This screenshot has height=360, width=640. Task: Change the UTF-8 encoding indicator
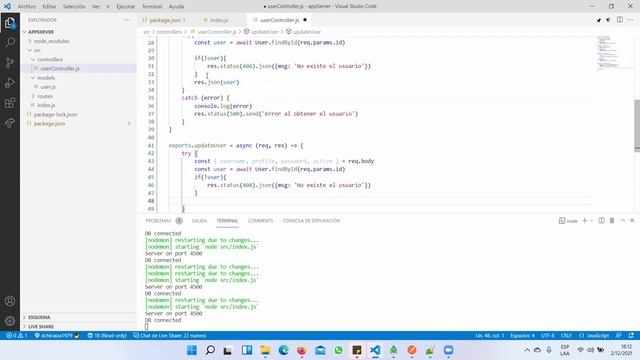click(547, 336)
